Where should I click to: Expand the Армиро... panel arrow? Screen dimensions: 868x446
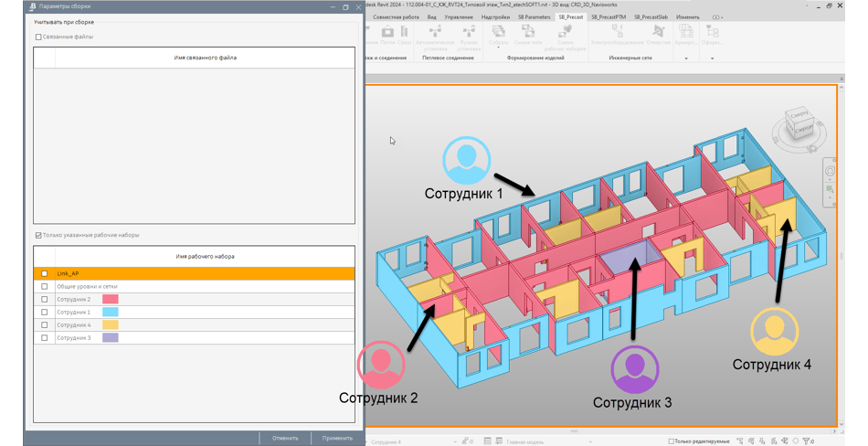tap(686, 58)
